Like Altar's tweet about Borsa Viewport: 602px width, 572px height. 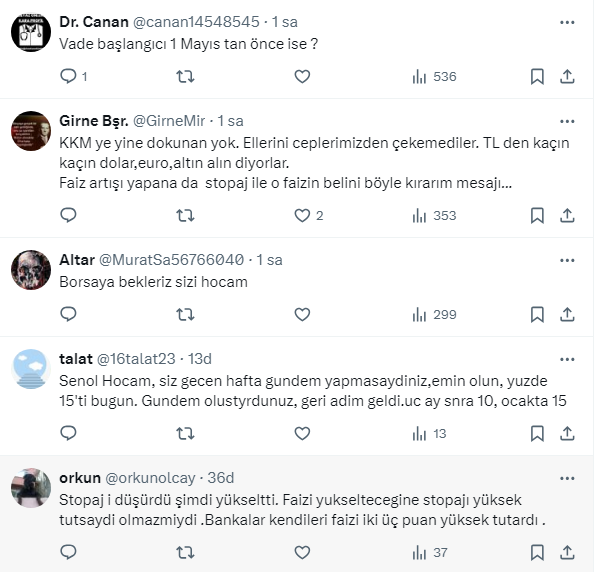302,314
